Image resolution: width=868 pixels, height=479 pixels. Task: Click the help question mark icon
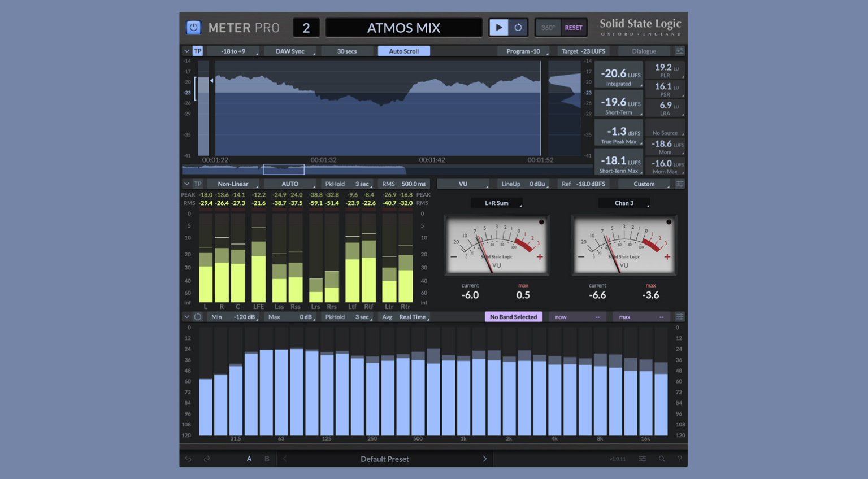coord(680,459)
